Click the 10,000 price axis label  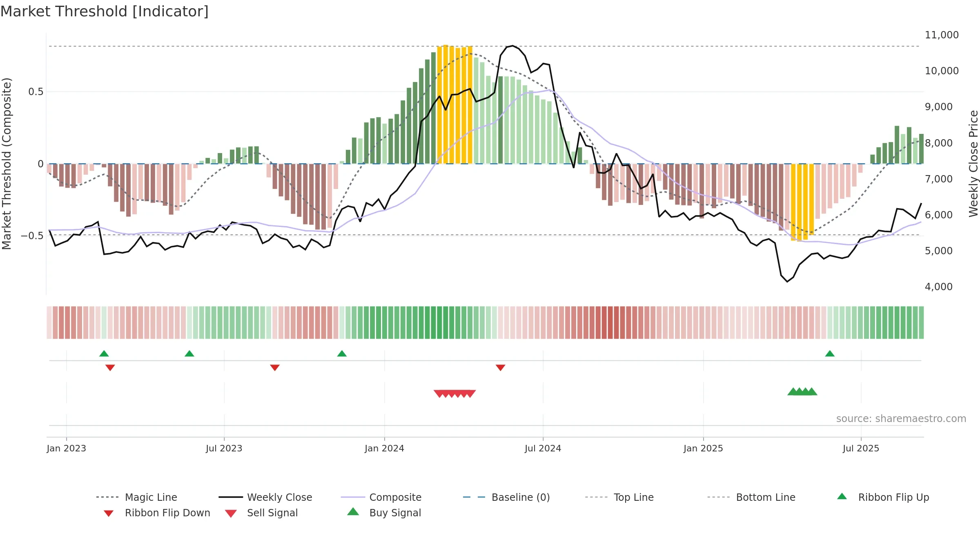[942, 71]
